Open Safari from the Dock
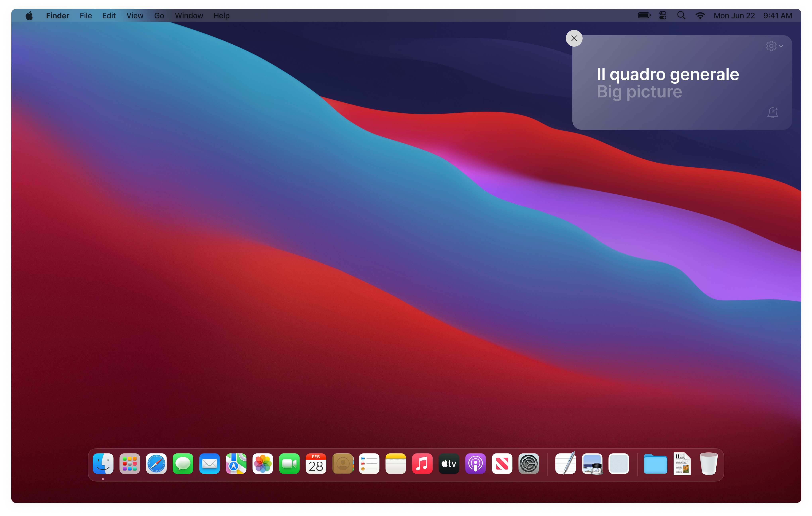 (156, 464)
